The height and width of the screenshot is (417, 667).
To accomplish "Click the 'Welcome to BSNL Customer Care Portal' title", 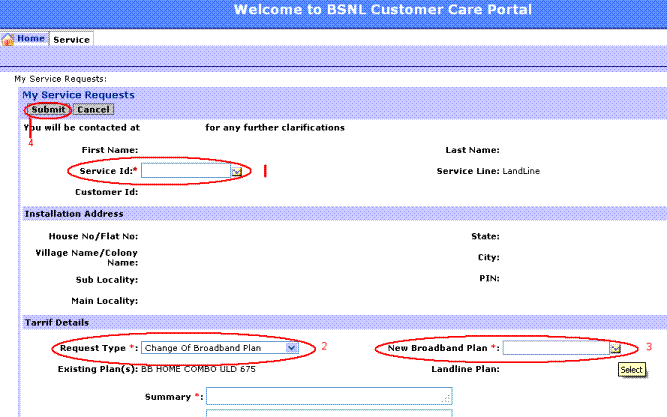I will [x=383, y=10].
